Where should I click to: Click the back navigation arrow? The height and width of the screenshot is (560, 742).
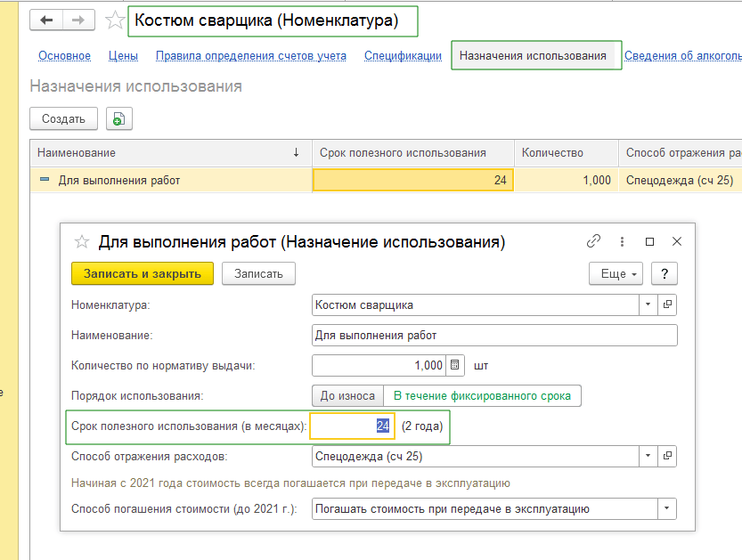pyautogui.click(x=47, y=20)
